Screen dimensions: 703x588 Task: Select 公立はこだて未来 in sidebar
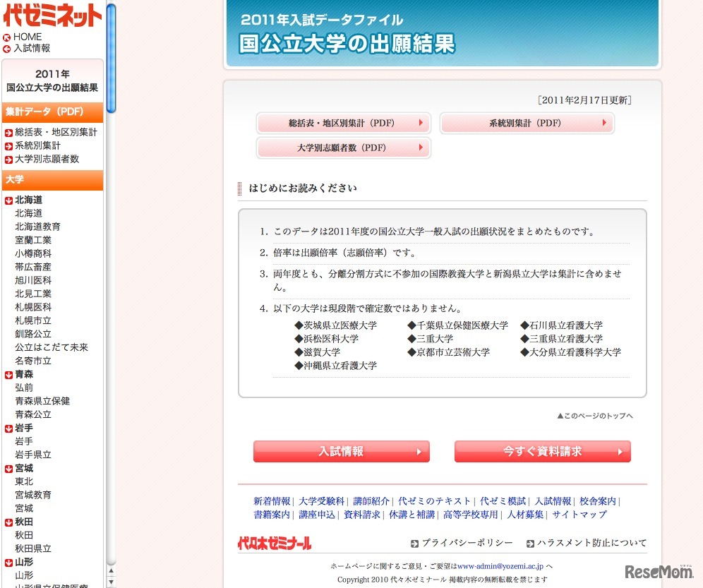tap(52, 347)
